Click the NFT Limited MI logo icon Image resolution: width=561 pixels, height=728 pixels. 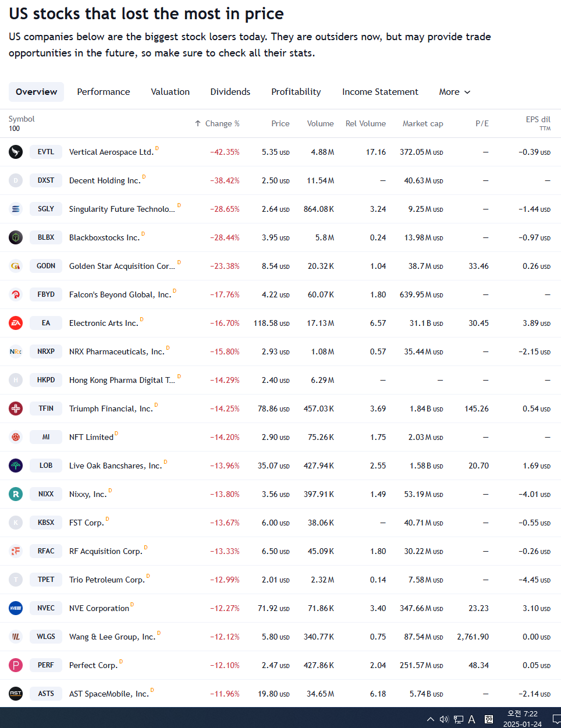point(16,437)
